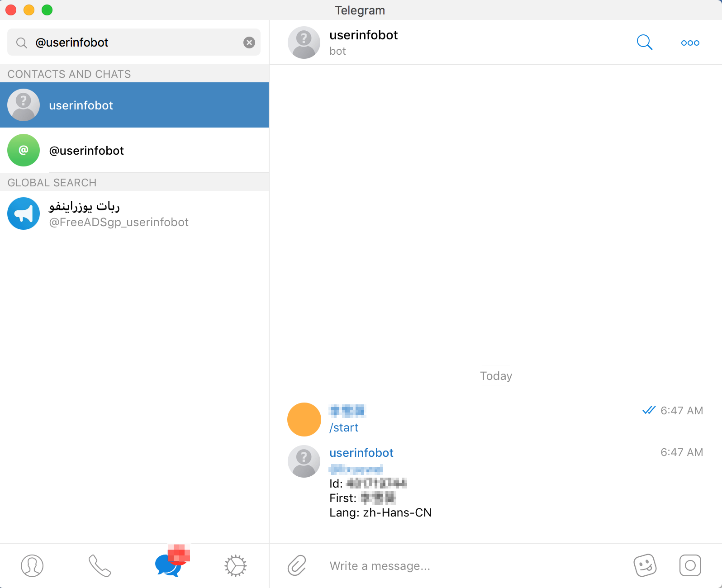Click the 'bot' status label under header name
The image size is (722, 588).
pyautogui.click(x=337, y=51)
